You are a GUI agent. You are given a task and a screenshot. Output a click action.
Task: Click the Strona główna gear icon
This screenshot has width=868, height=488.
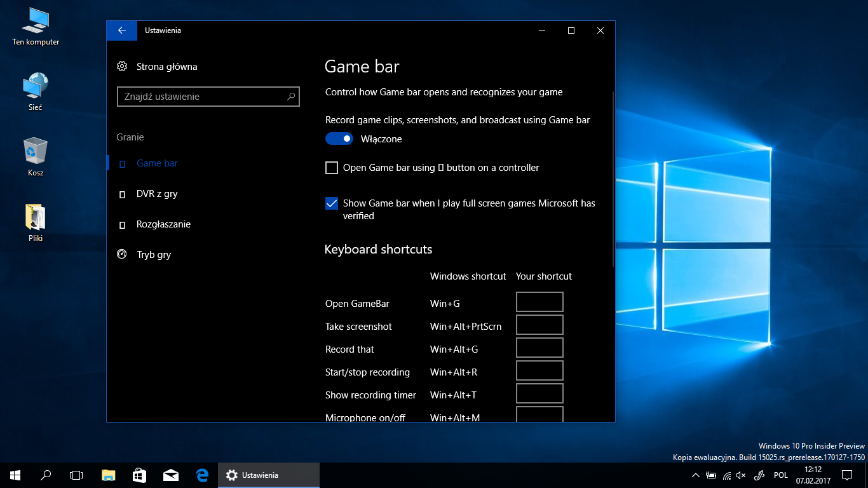click(x=122, y=67)
